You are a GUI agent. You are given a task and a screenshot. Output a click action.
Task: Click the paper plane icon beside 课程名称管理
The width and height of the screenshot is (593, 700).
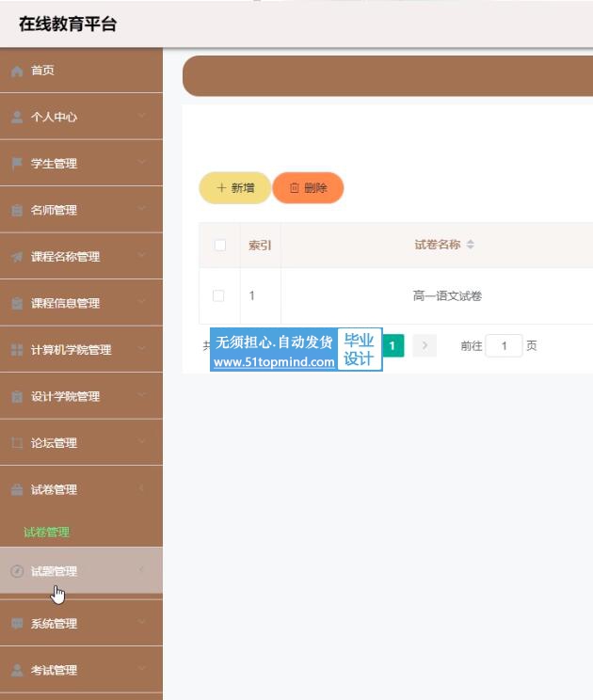pyautogui.click(x=17, y=257)
